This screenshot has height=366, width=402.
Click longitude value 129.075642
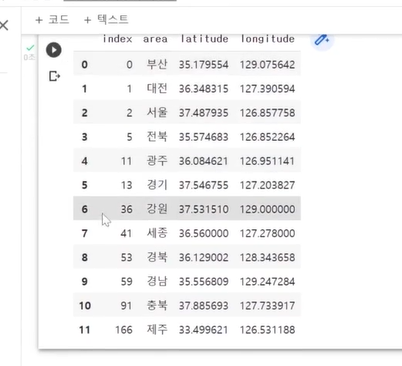tap(267, 65)
